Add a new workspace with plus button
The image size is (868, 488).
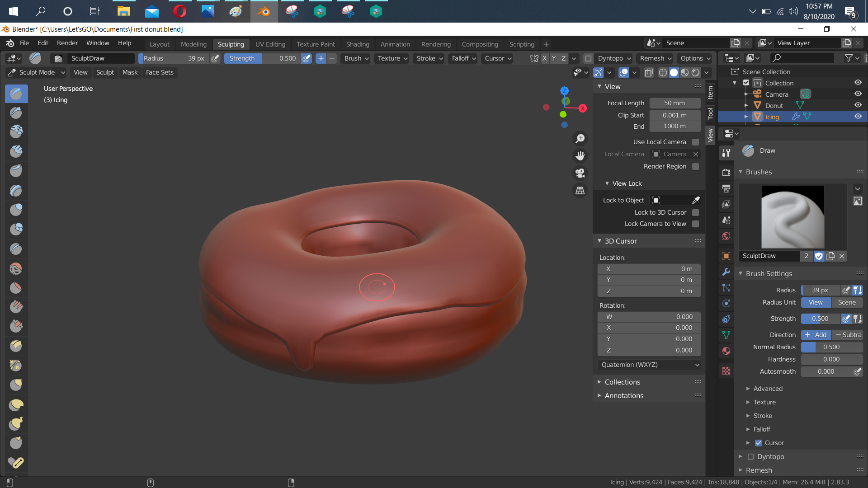546,44
